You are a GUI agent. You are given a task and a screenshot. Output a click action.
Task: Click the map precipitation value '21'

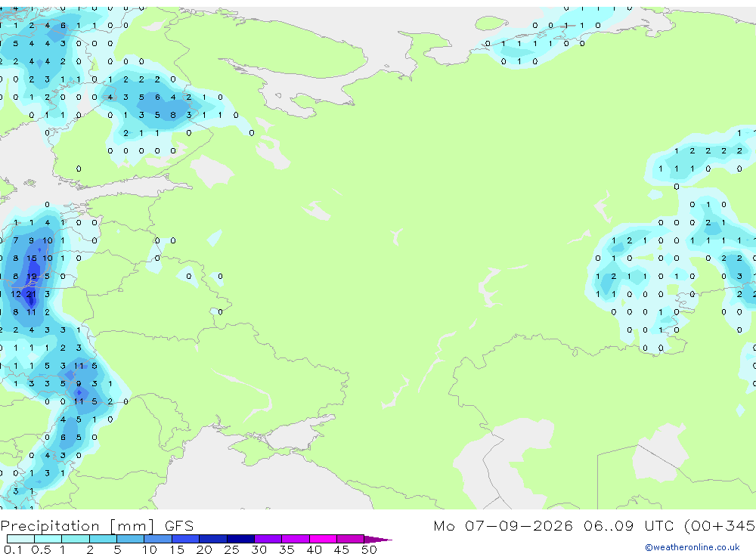pyautogui.click(x=31, y=294)
